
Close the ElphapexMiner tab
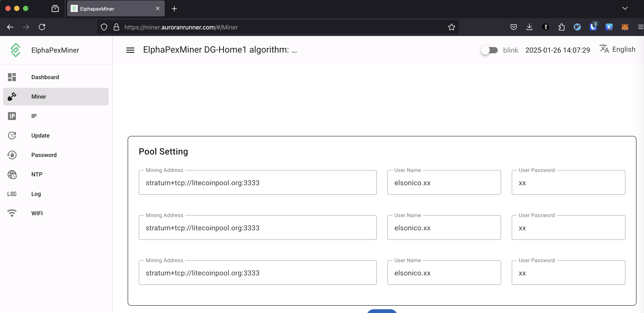pyautogui.click(x=157, y=8)
